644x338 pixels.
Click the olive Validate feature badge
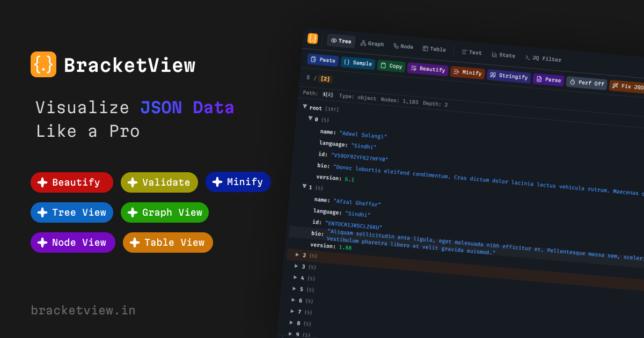(159, 182)
